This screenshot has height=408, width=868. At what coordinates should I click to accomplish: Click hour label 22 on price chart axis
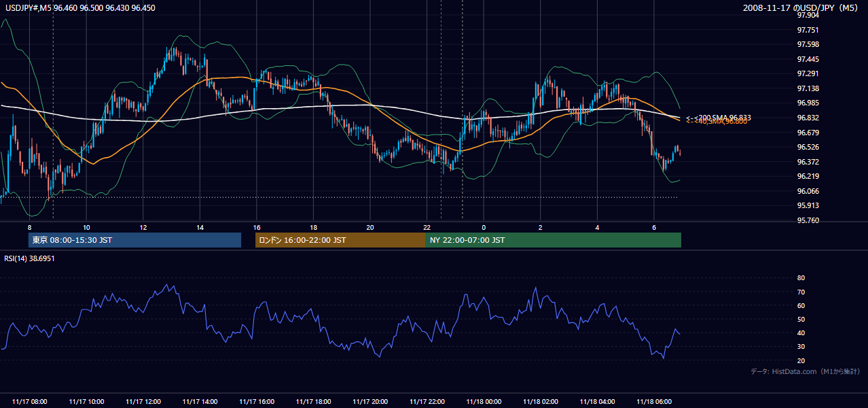(x=427, y=227)
